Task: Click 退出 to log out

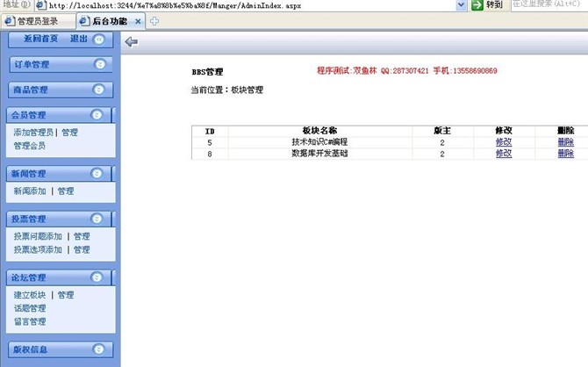Action: click(79, 39)
